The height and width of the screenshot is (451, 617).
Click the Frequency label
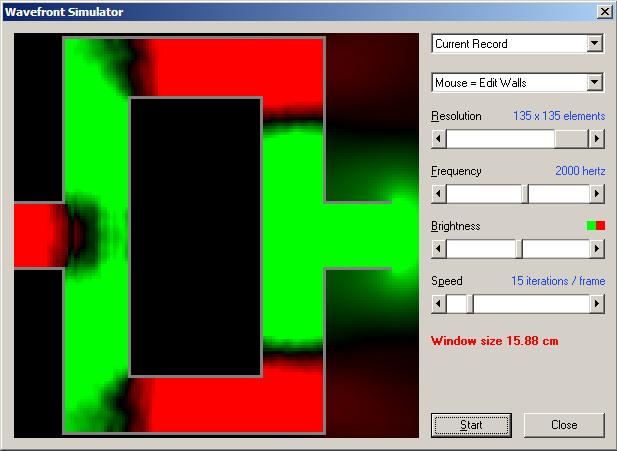pos(456,171)
